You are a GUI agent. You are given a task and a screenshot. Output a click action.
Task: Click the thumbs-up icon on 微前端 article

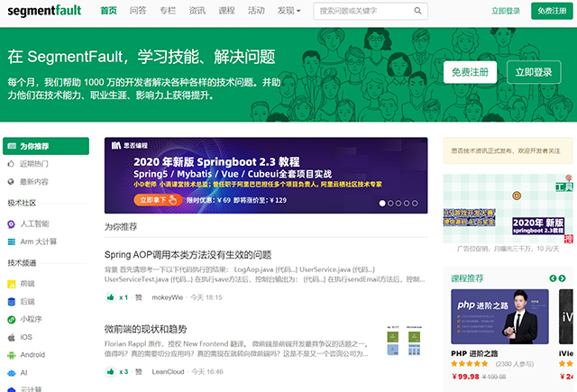point(110,372)
